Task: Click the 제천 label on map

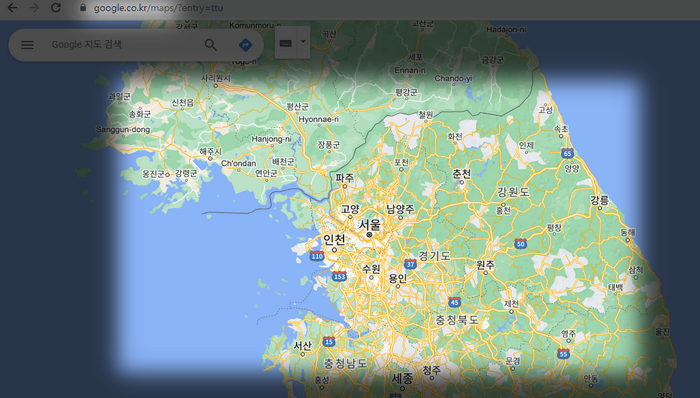Action: [x=511, y=303]
